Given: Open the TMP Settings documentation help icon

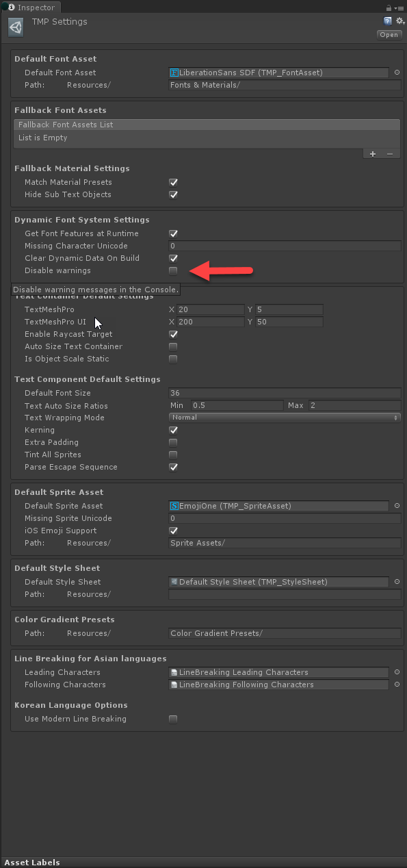Looking at the screenshot, I should pos(388,21).
